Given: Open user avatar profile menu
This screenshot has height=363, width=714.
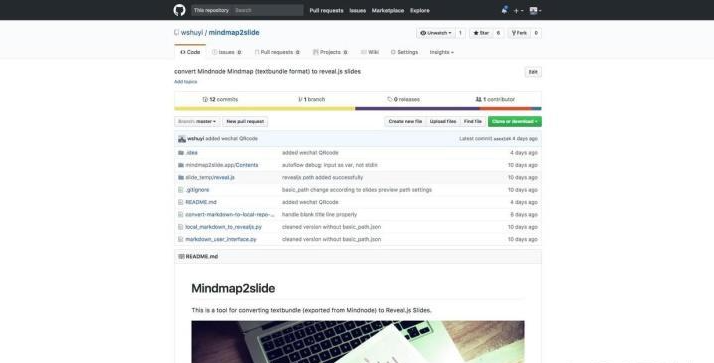Looking at the screenshot, I should pos(535,10).
